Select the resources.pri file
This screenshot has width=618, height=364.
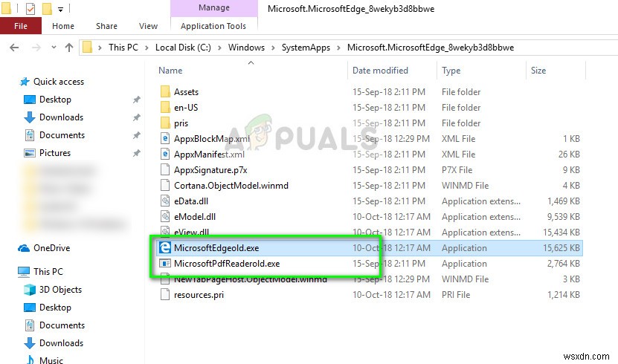199,295
